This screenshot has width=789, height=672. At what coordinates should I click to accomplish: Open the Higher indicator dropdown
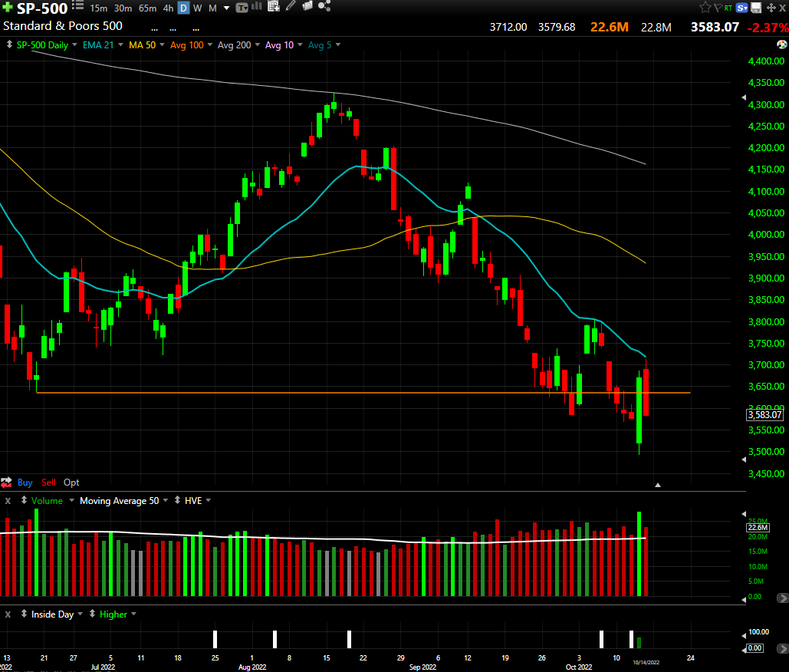pos(134,614)
